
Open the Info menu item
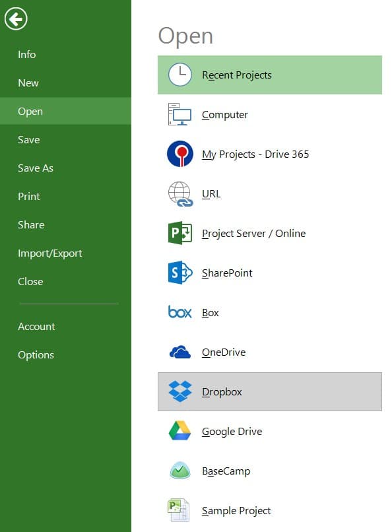pyautogui.click(x=27, y=55)
